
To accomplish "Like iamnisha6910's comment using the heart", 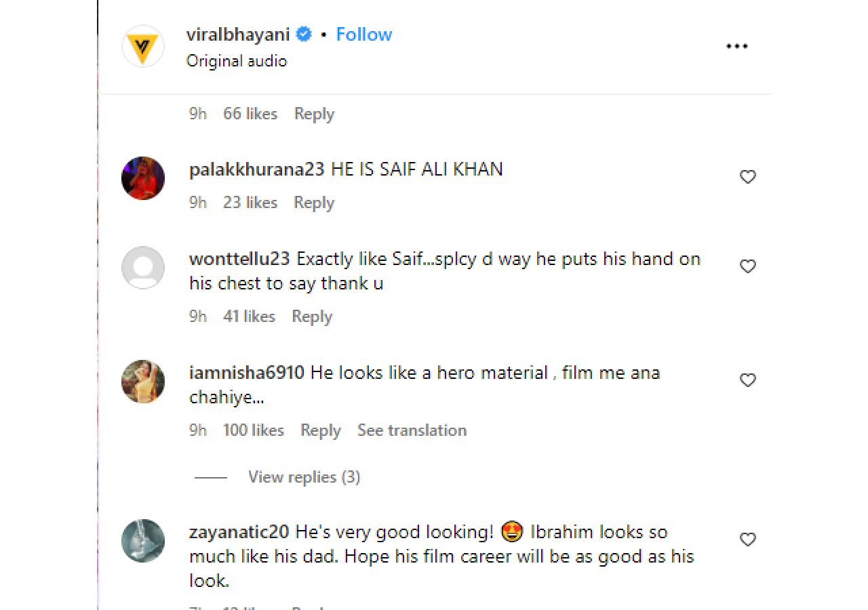I will point(748,380).
